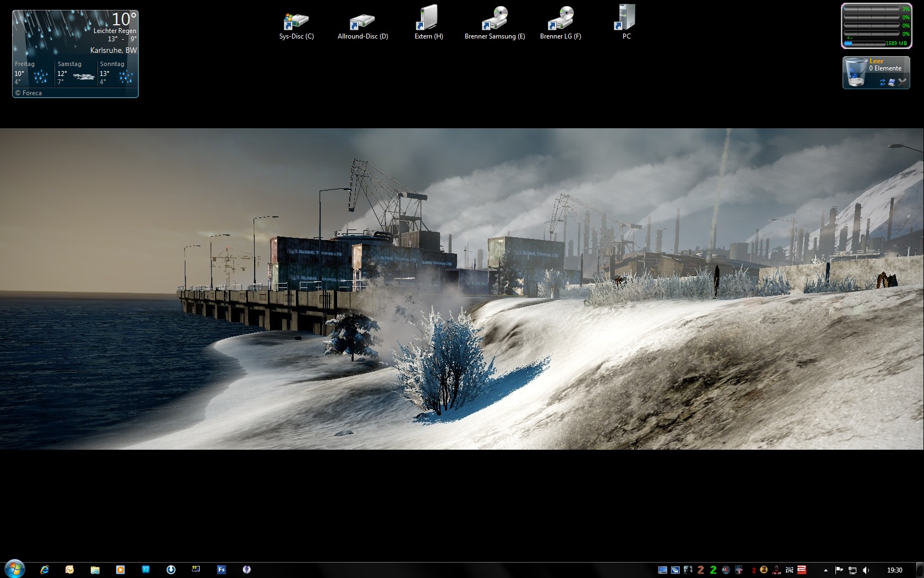Viewport: 924px width, 578px height.
Task: Open the Brenner LG (F) disc drive
Action: point(560,23)
